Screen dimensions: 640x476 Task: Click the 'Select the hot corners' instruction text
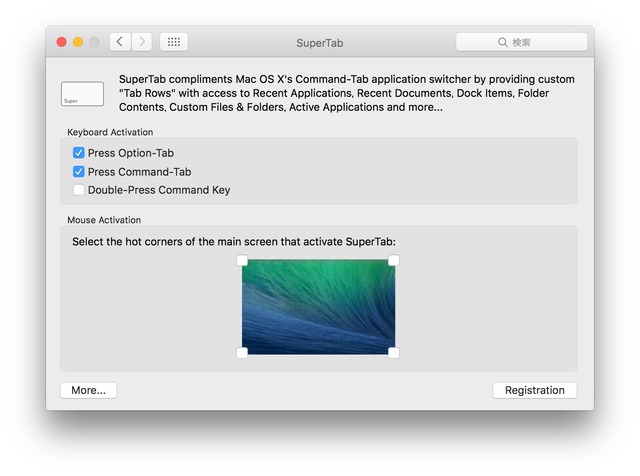[x=234, y=242]
